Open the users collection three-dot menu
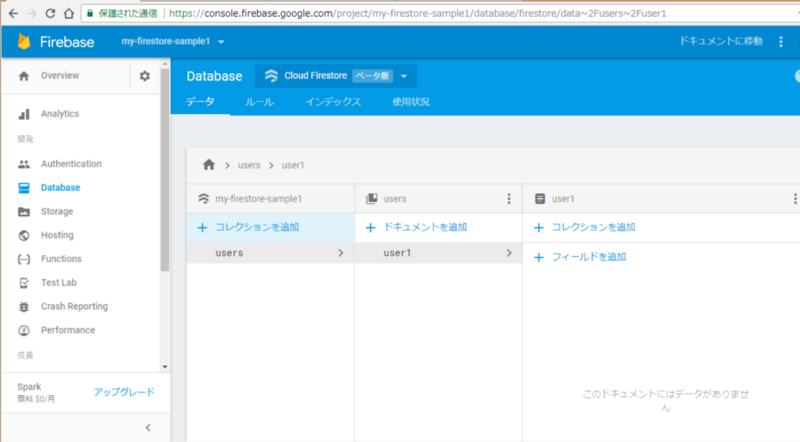 coord(509,199)
